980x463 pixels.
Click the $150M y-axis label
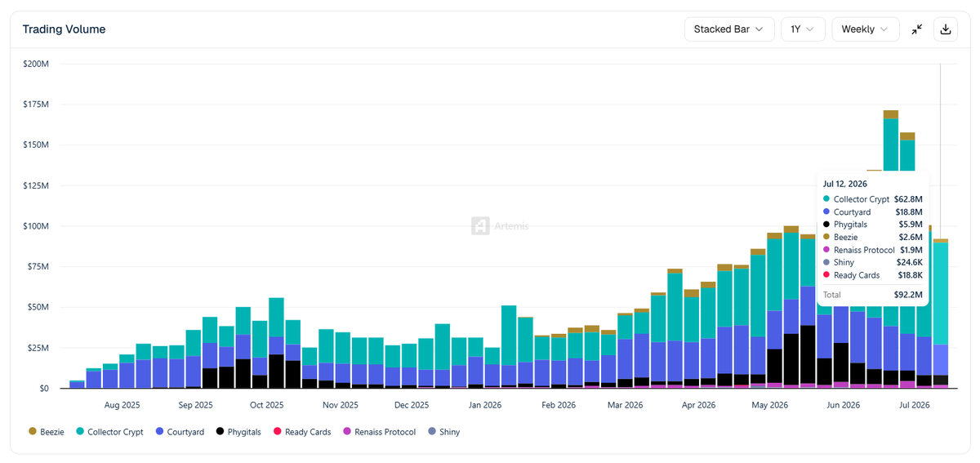36,145
